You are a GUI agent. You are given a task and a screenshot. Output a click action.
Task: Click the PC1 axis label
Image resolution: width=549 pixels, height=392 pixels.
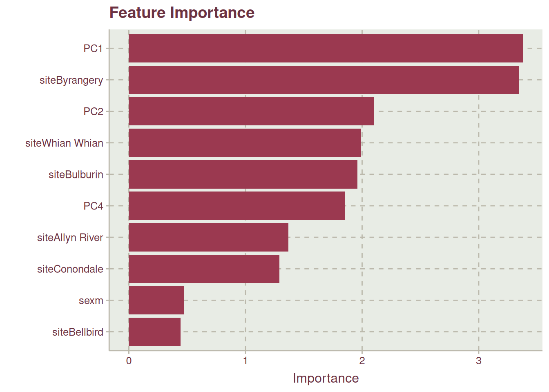pyautogui.click(x=93, y=49)
